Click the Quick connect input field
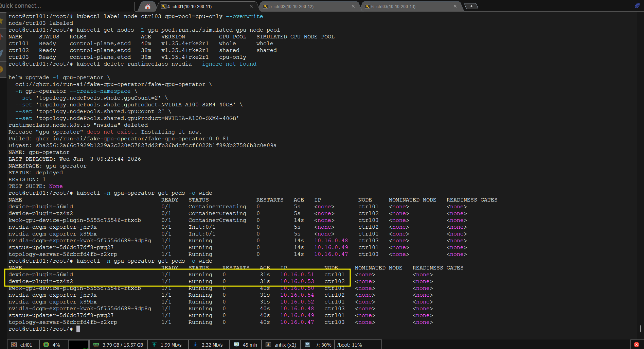 67,6
